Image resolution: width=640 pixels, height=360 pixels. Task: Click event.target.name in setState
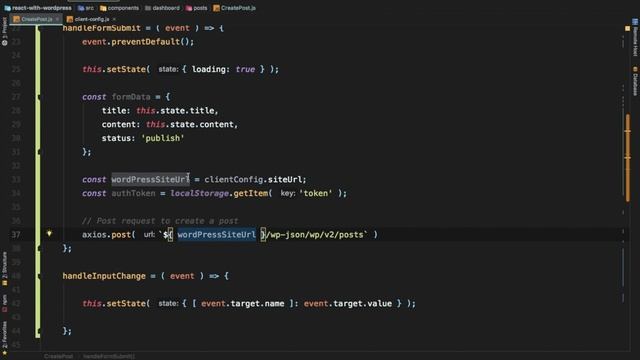click(243, 304)
